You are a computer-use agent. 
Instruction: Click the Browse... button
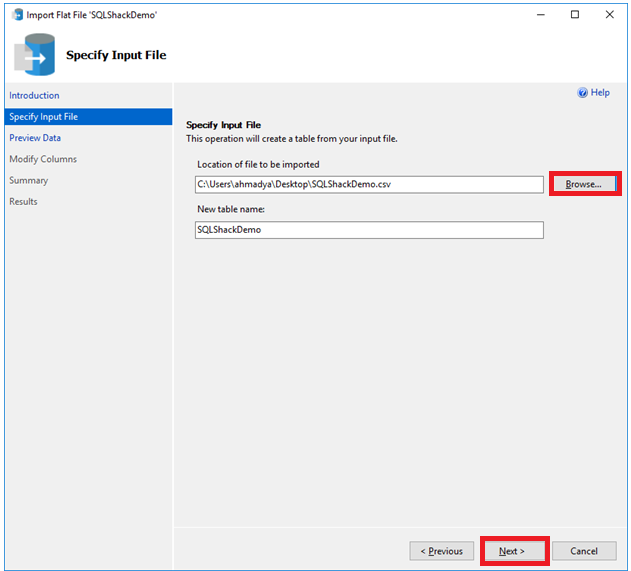tap(583, 184)
